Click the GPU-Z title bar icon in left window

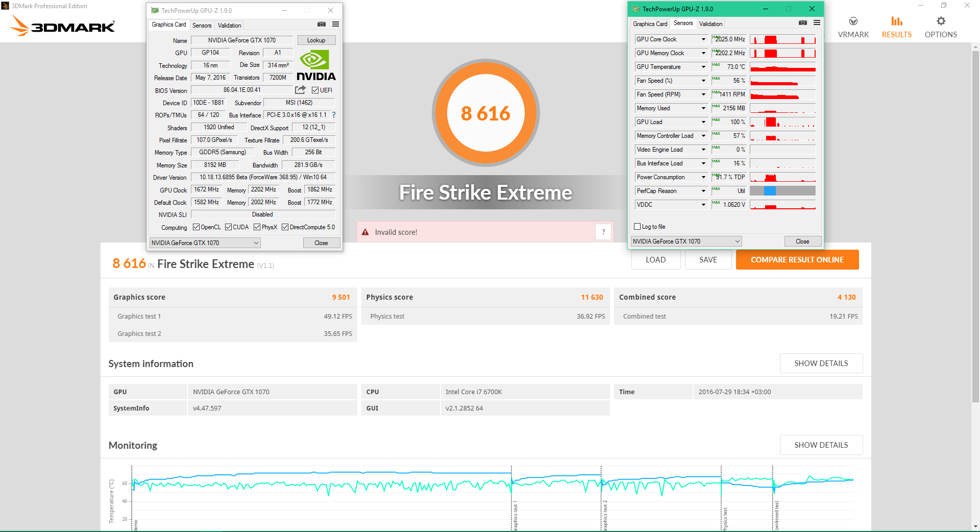coord(155,10)
